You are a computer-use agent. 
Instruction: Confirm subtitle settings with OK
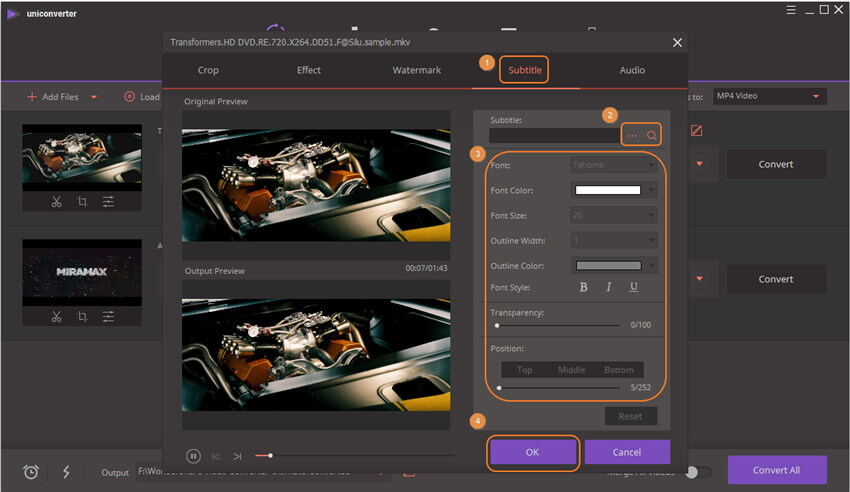coord(532,452)
